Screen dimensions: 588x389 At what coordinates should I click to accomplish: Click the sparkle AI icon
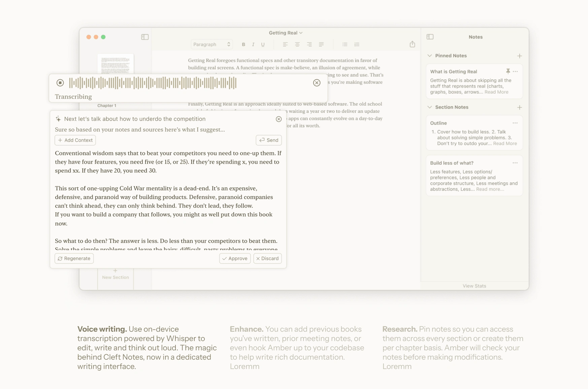click(x=58, y=119)
